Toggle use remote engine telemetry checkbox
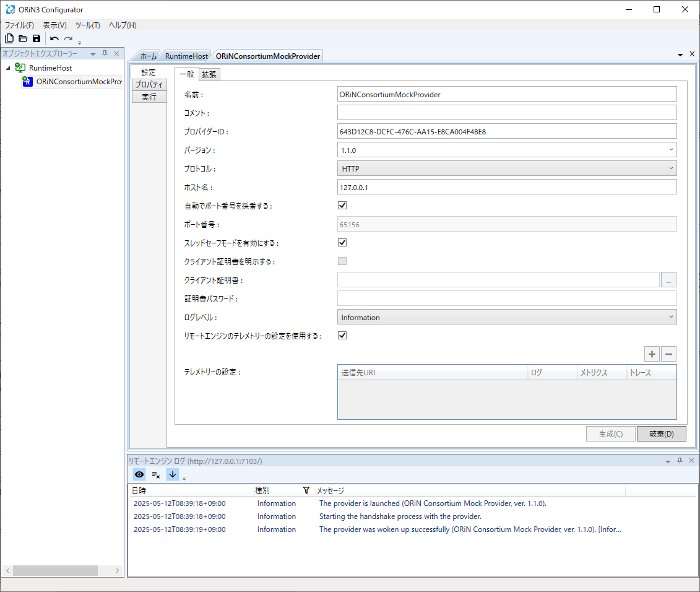Viewport: 700px width, 592px height. 342,336
